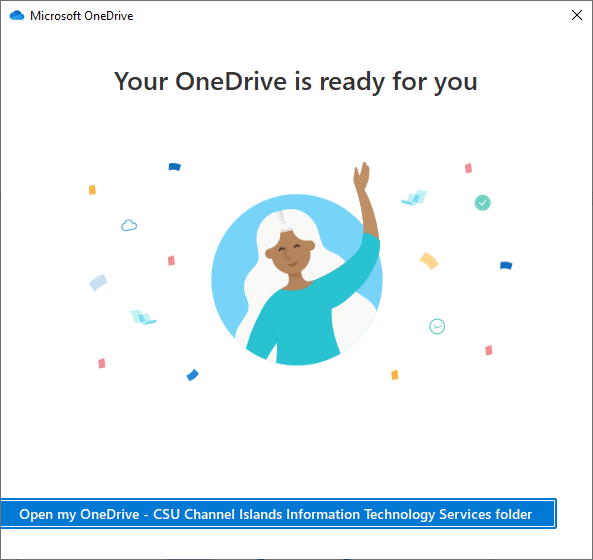The width and height of the screenshot is (593, 560).
Task: Close the Microsoft OneDrive setup window
Action: (x=576, y=15)
